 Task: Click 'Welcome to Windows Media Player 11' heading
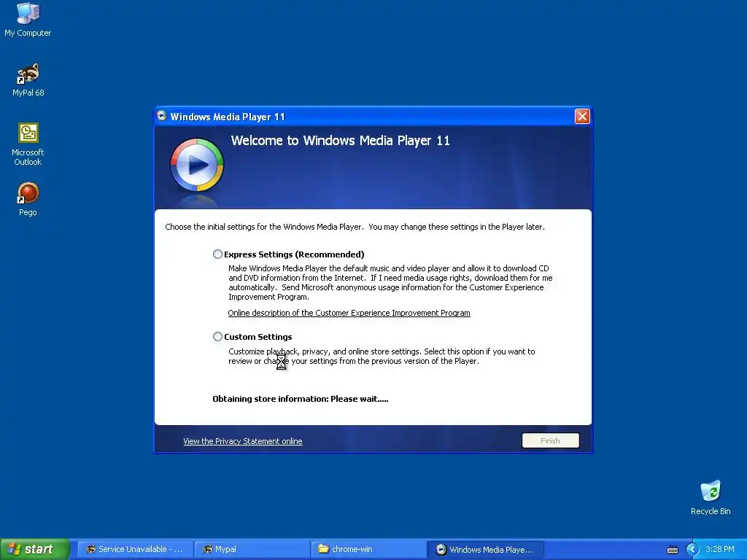(340, 141)
